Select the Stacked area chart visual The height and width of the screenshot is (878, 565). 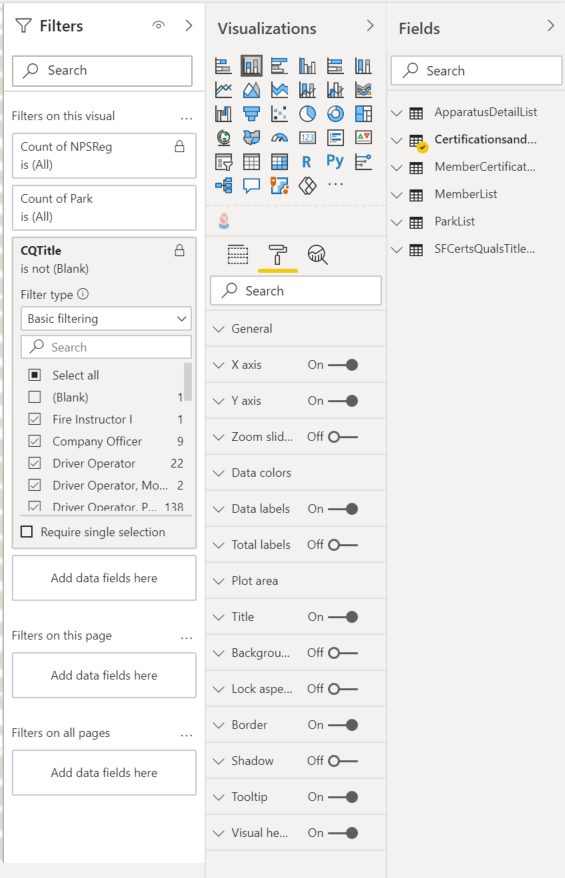[279, 90]
